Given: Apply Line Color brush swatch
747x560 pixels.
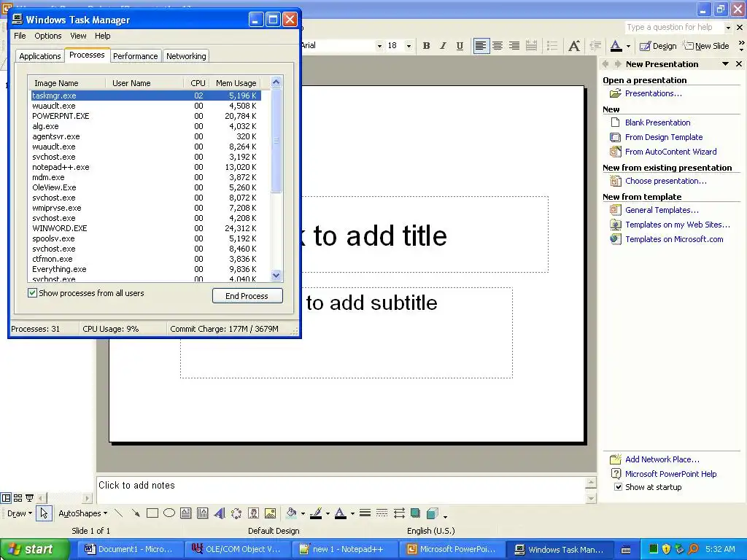Looking at the screenshot, I should point(316,513).
